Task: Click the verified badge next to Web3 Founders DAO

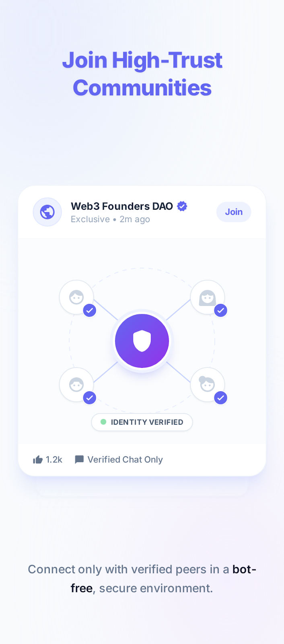Action: pyautogui.click(x=181, y=206)
